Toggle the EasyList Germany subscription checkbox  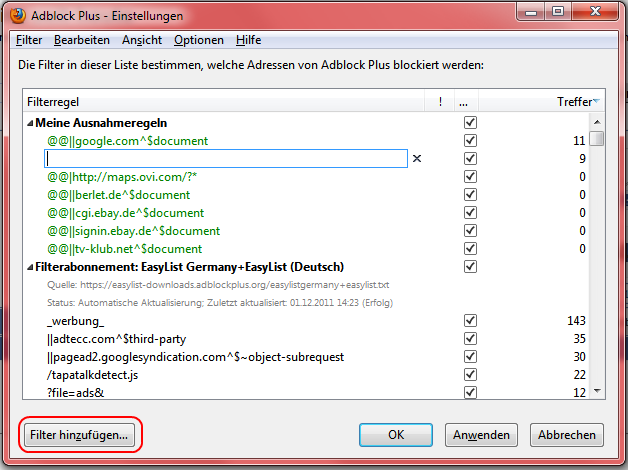pyautogui.click(x=470, y=267)
